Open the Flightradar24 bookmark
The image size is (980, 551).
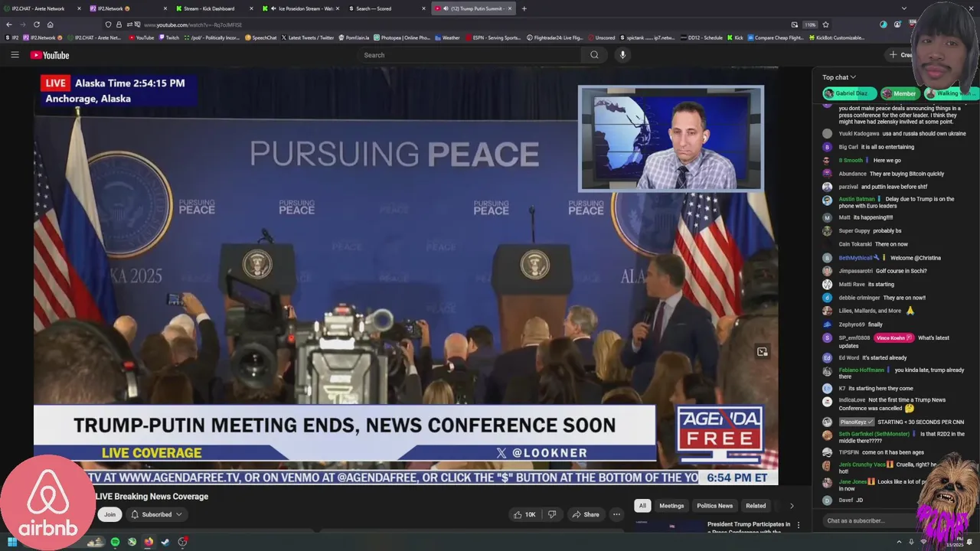pyautogui.click(x=555, y=37)
